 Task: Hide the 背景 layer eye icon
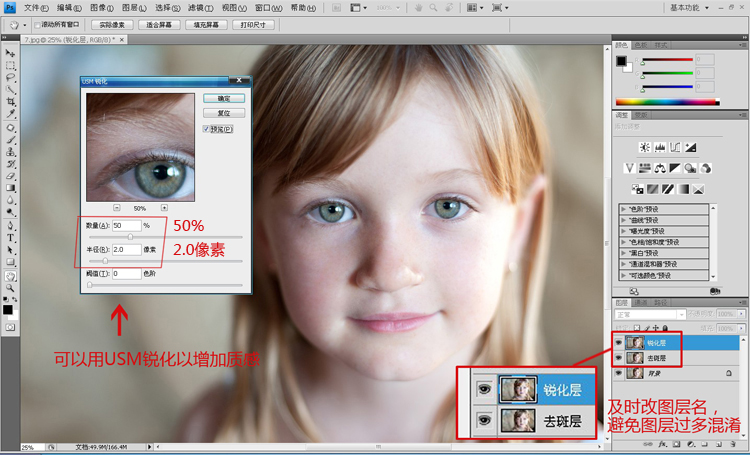(x=618, y=373)
